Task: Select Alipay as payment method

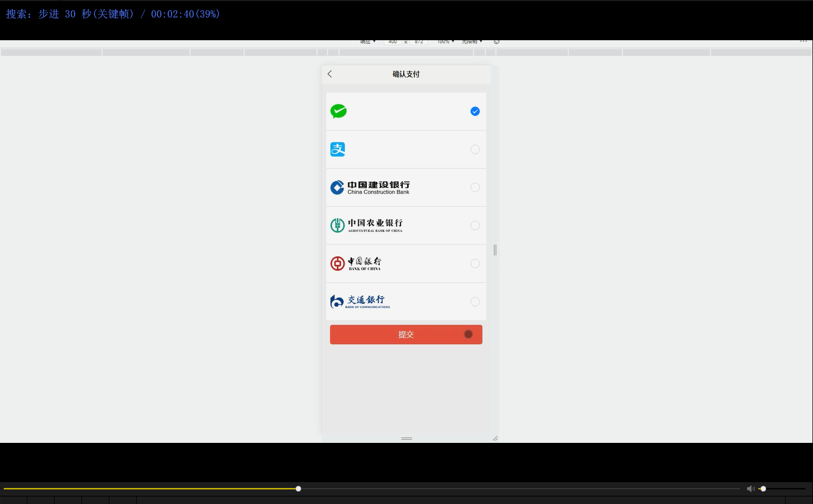Action: pos(475,149)
